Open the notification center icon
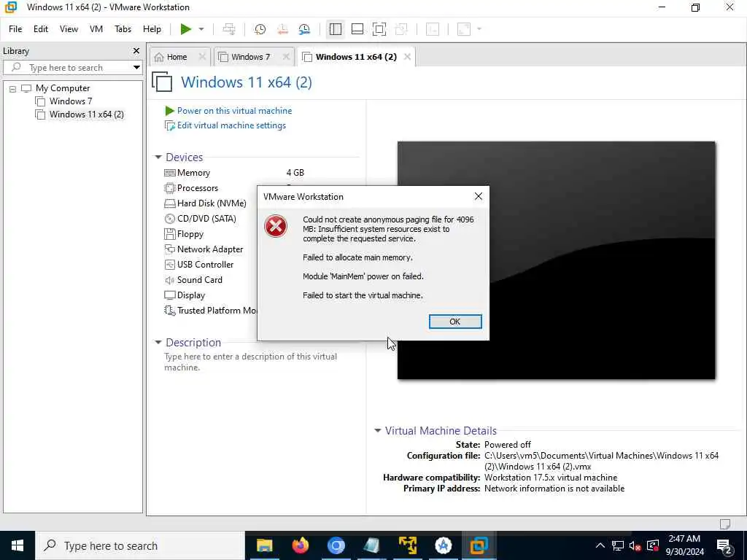This screenshot has width=747, height=560. pos(724,546)
